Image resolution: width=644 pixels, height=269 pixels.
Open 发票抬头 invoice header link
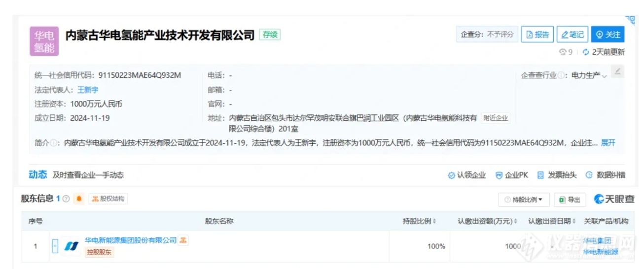(x=557, y=175)
